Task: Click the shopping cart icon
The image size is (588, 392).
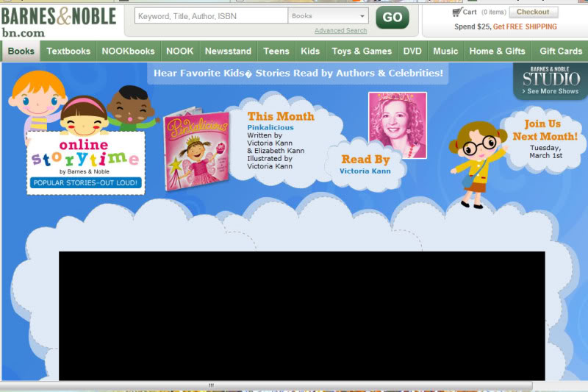Action: (456, 12)
